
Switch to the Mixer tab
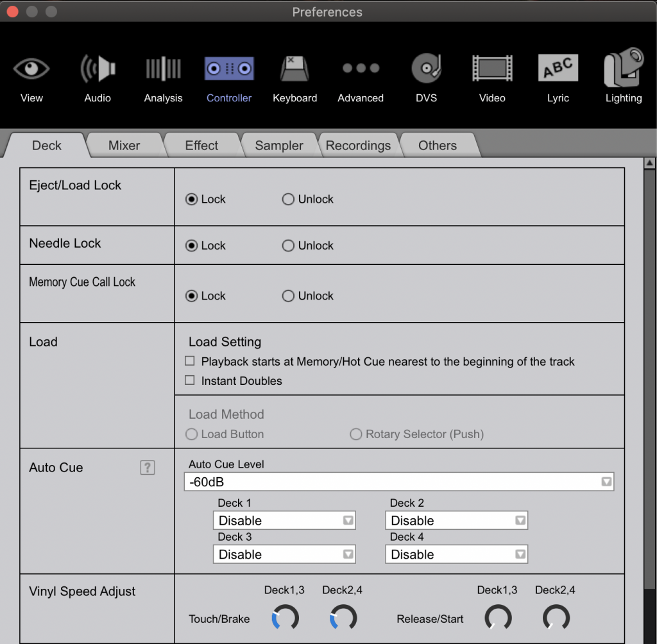pos(124,146)
